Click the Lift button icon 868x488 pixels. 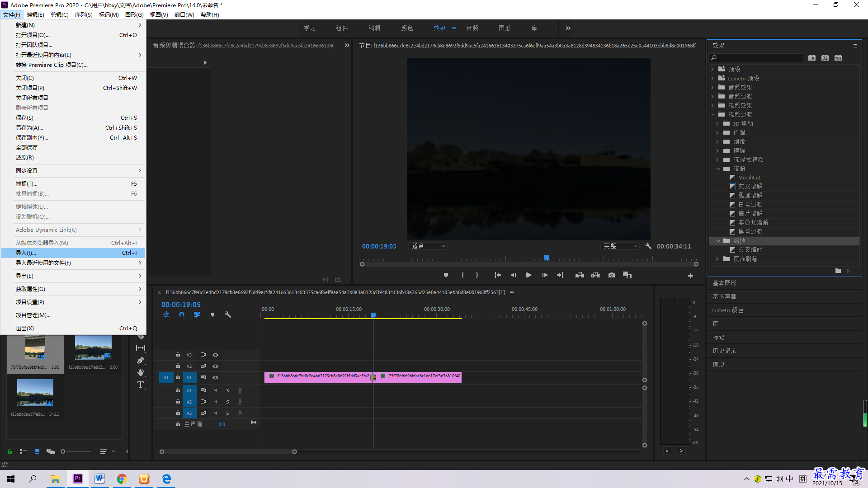click(580, 275)
